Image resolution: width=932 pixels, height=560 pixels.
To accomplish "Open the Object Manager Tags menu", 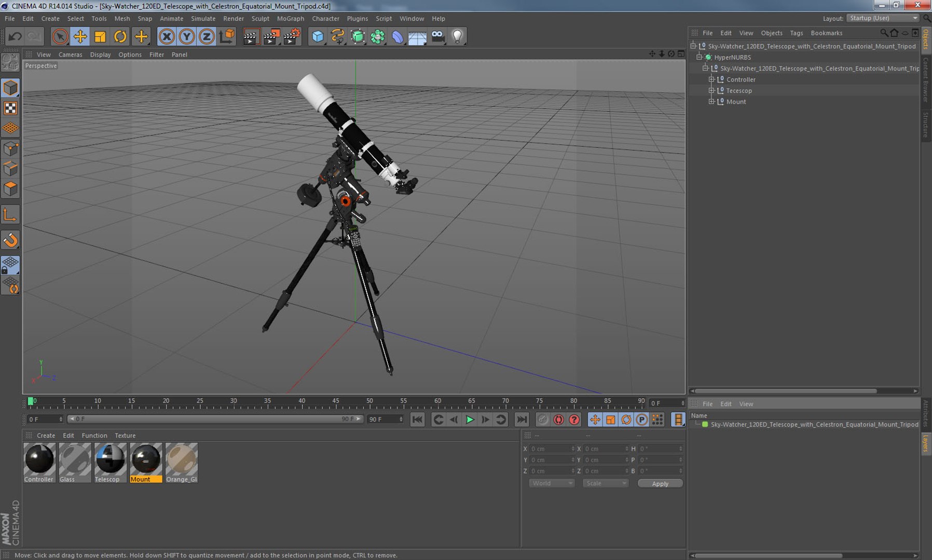I will tap(797, 33).
